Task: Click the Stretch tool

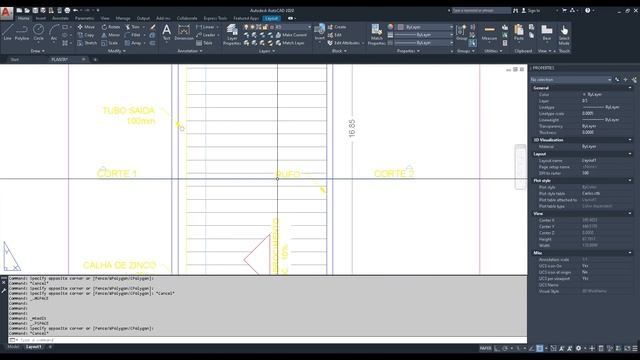Action: coord(87,43)
